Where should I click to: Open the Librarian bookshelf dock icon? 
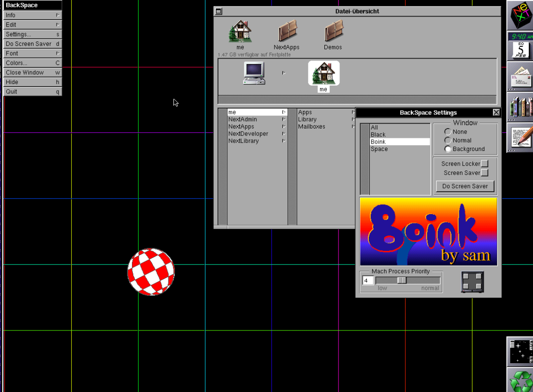[x=521, y=106]
